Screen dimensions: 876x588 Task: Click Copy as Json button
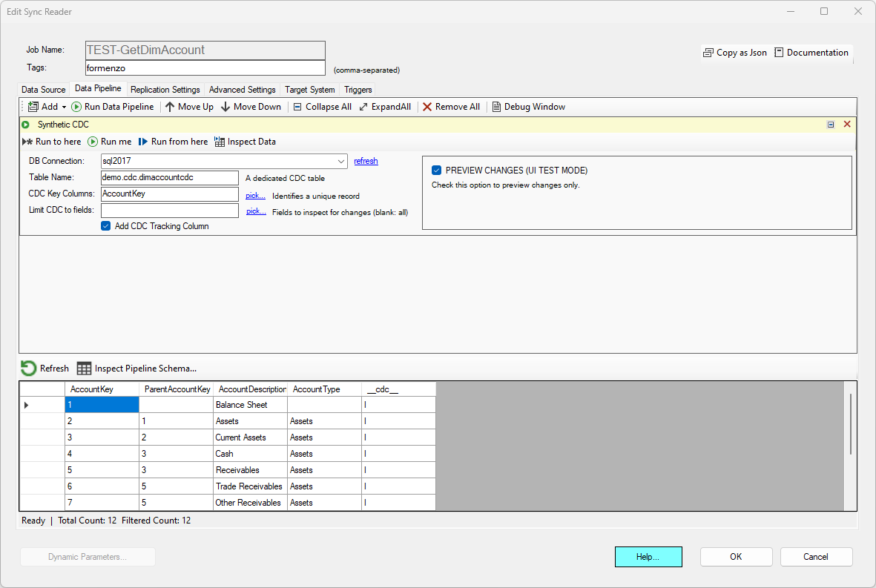(734, 53)
